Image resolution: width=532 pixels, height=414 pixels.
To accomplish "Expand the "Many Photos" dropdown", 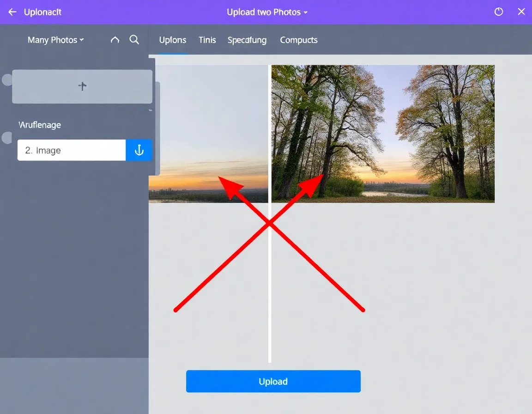I will (x=55, y=40).
